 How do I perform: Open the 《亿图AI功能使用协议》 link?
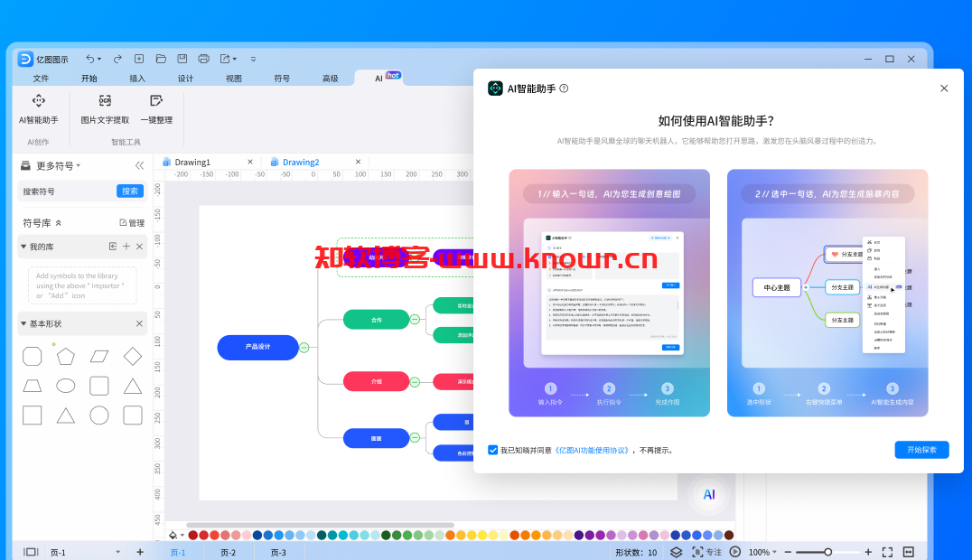(x=592, y=450)
